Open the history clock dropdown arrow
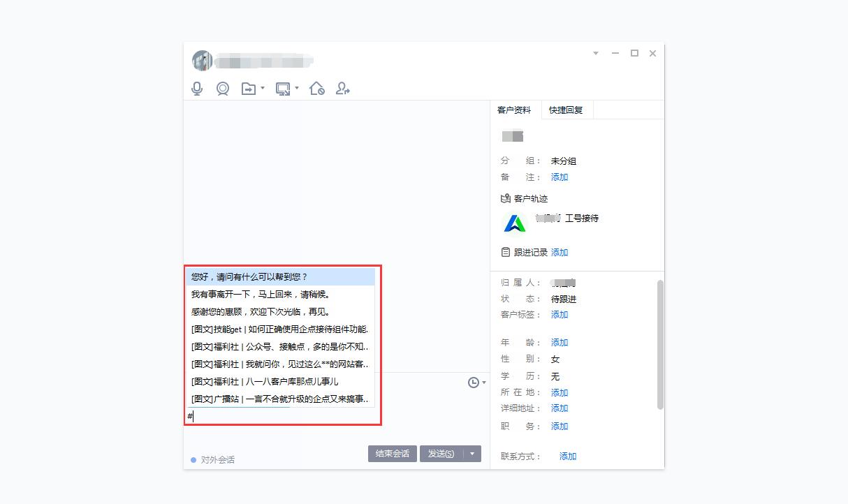The width and height of the screenshot is (848, 504). tap(483, 382)
